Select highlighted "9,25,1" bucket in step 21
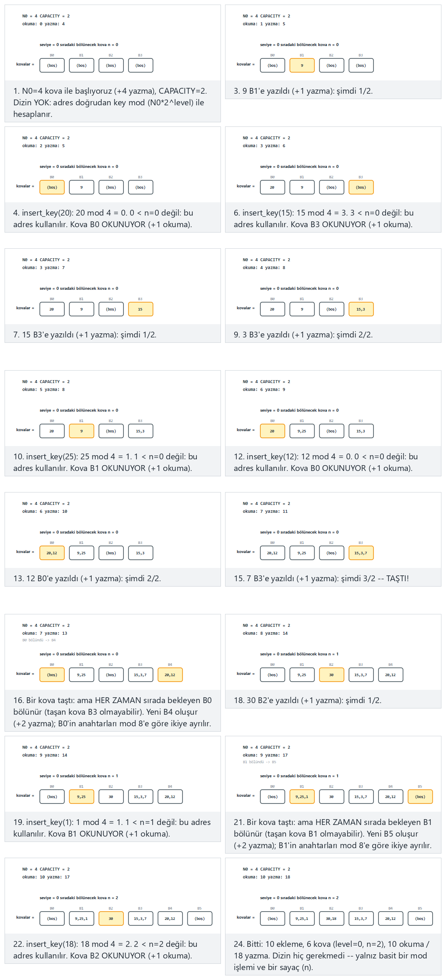 [302, 797]
